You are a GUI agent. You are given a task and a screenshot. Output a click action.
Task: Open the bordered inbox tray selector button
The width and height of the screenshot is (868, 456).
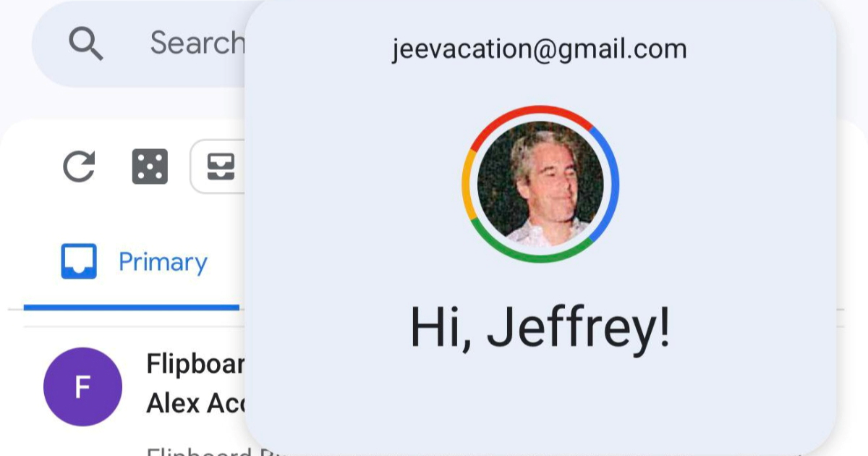[x=218, y=167]
